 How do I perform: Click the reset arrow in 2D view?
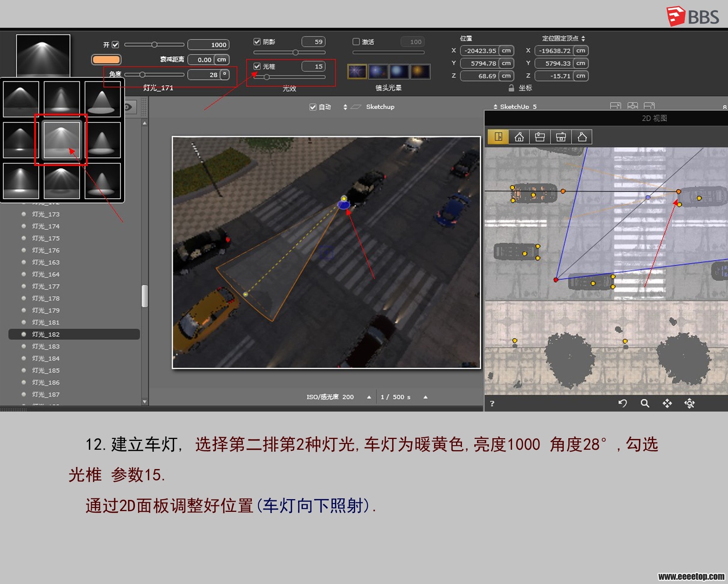[x=622, y=403]
